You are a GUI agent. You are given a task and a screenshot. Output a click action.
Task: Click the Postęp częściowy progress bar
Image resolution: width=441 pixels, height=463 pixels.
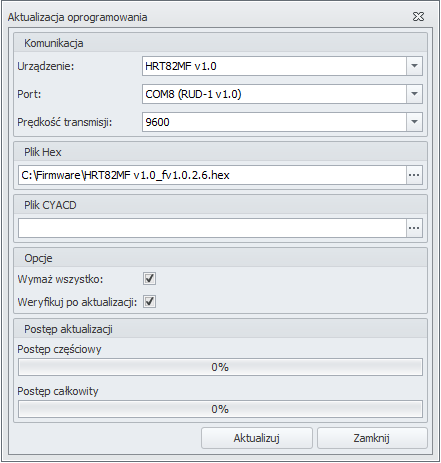pos(220,367)
